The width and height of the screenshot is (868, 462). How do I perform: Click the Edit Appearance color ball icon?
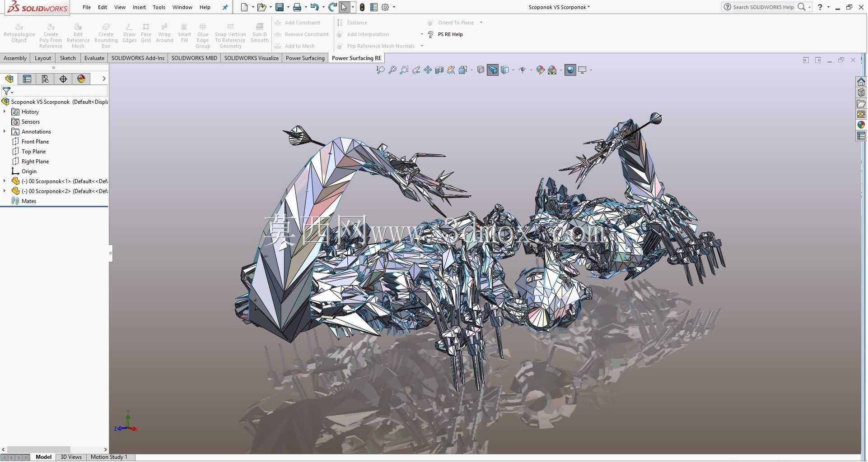(x=540, y=70)
